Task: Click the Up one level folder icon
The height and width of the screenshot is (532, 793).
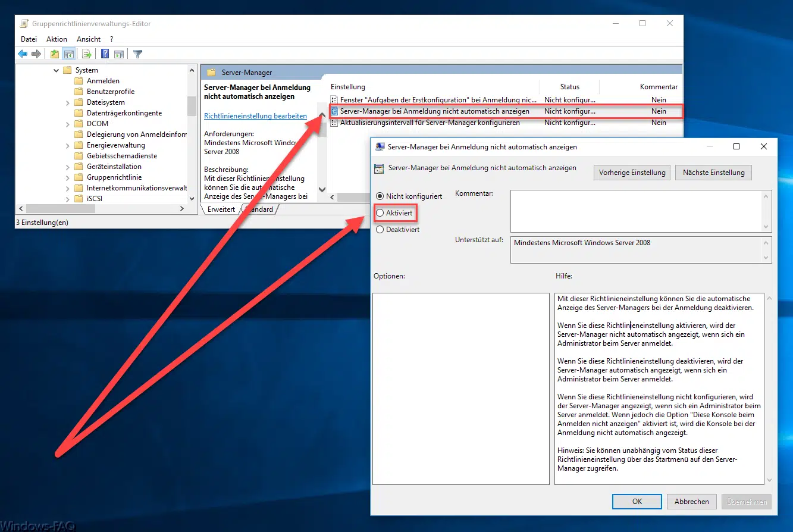Action: click(x=55, y=54)
